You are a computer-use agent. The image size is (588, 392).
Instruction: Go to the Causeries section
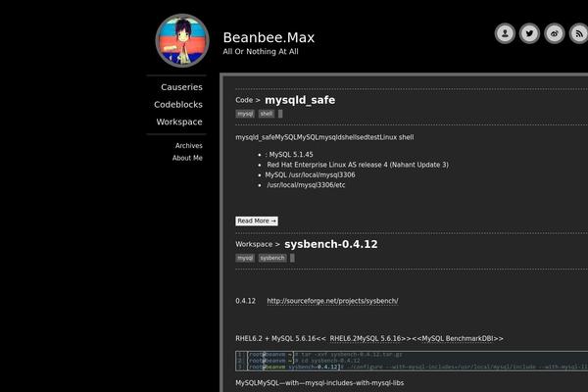click(181, 87)
